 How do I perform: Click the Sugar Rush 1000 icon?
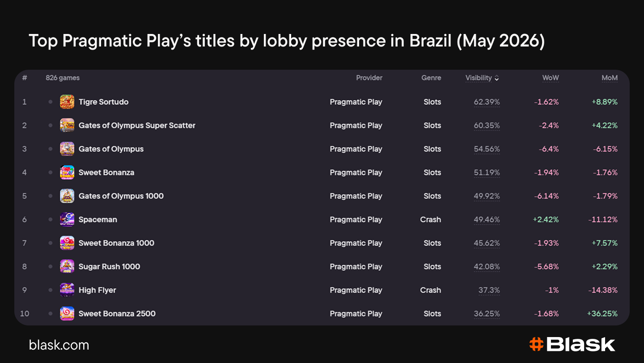click(67, 266)
